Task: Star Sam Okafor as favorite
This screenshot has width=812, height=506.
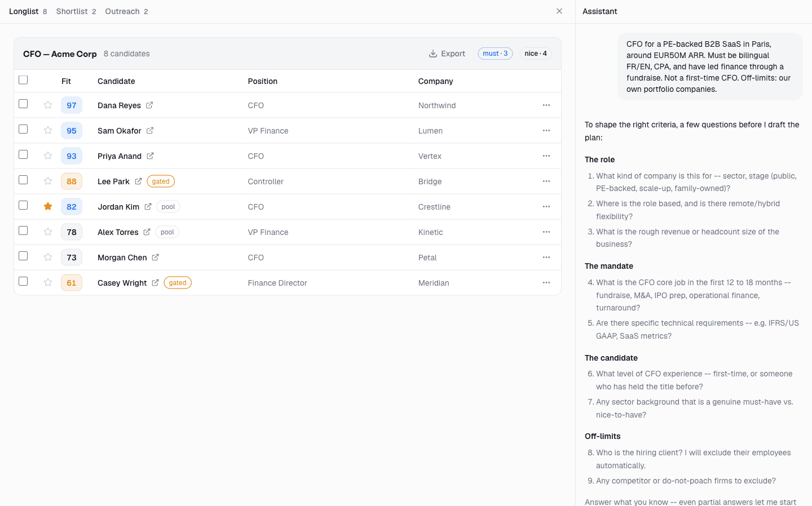Action: pyautogui.click(x=48, y=130)
